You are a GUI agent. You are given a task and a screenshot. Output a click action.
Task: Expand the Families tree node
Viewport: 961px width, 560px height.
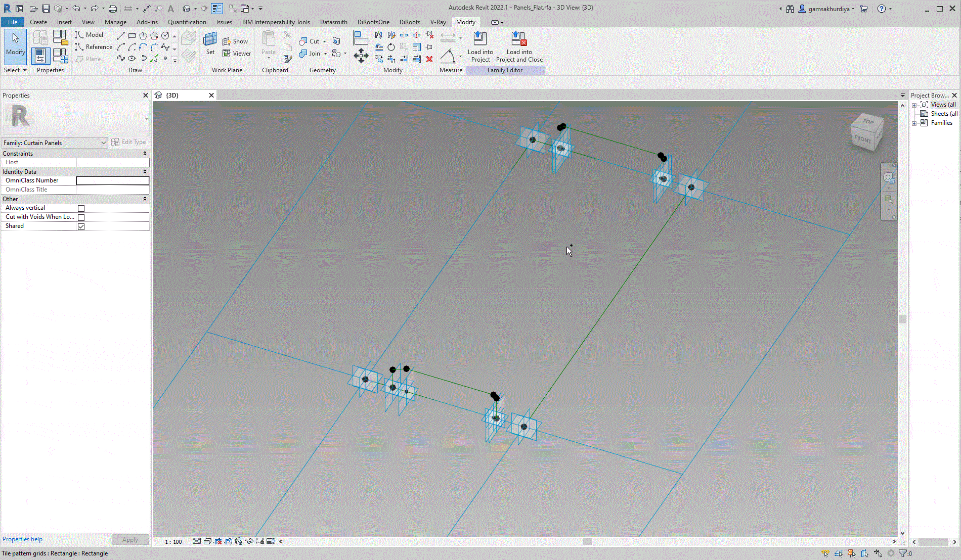click(914, 123)
